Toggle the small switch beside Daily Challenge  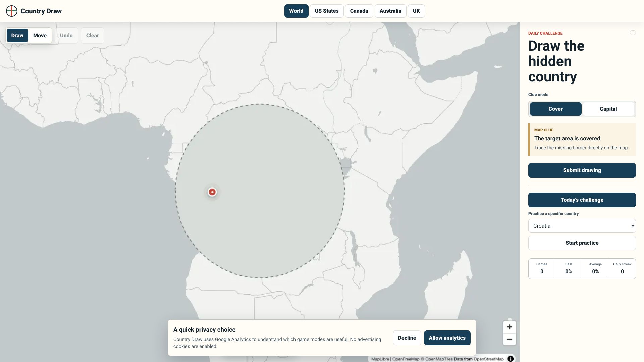(x=633, y=33)
